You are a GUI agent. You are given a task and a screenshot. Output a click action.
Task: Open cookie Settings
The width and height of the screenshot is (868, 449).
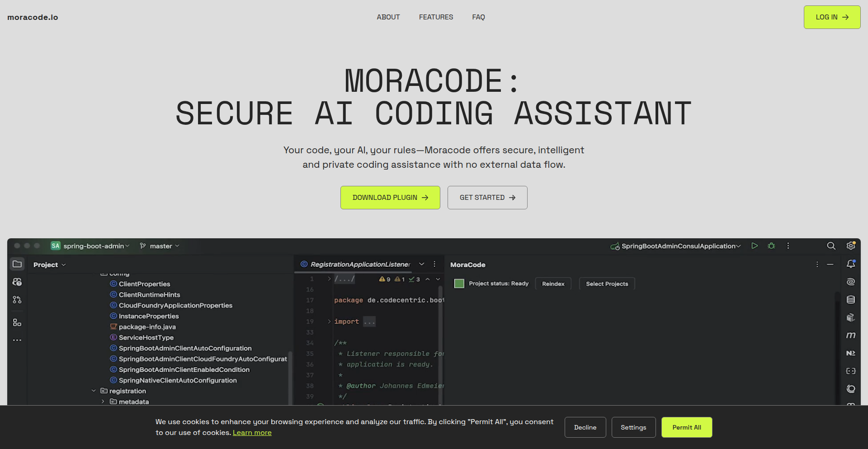pos(633,427)
